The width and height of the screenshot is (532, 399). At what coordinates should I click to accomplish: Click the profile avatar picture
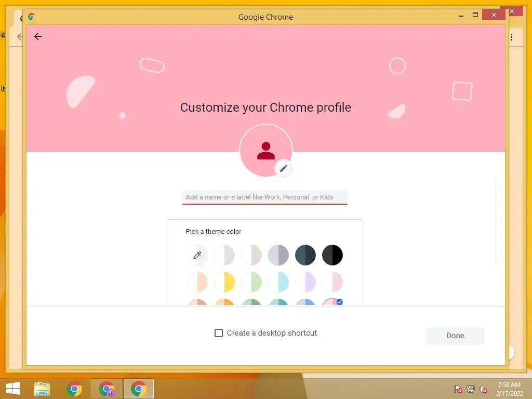[265, 150]
